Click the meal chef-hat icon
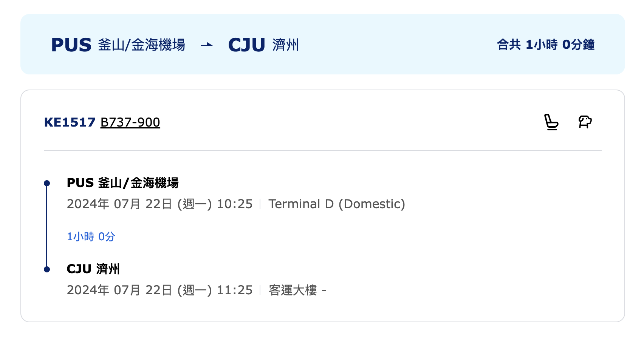Viewport: 644px width, 337px height. click(585, 122)
